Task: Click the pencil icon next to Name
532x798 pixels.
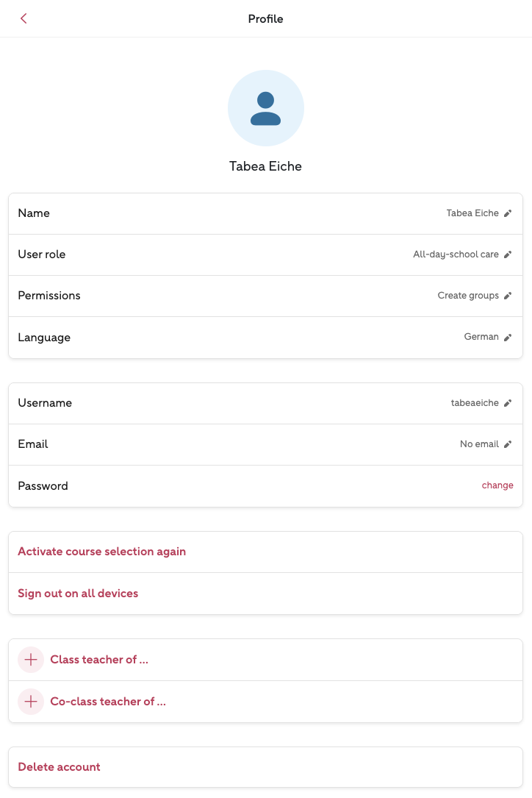Action: coord(508,213)
